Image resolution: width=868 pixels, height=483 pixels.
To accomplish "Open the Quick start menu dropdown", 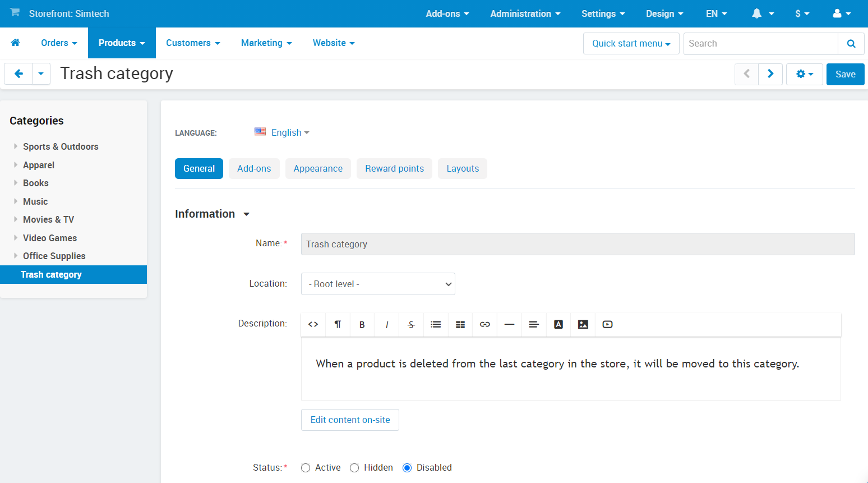I will click(x=631, y=43).
